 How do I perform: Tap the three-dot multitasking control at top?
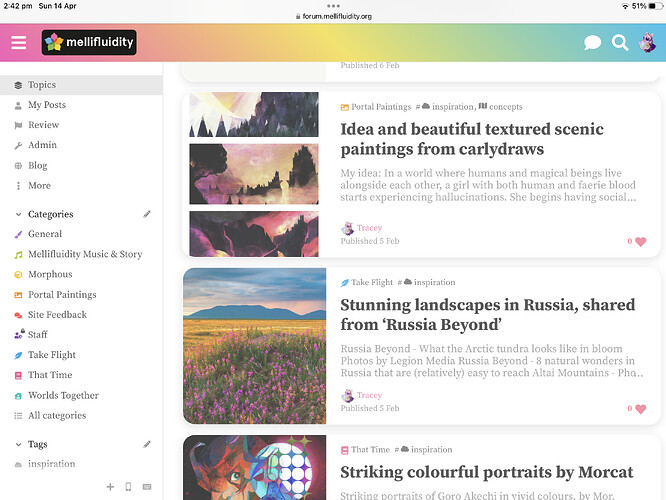tap(333, 6)
